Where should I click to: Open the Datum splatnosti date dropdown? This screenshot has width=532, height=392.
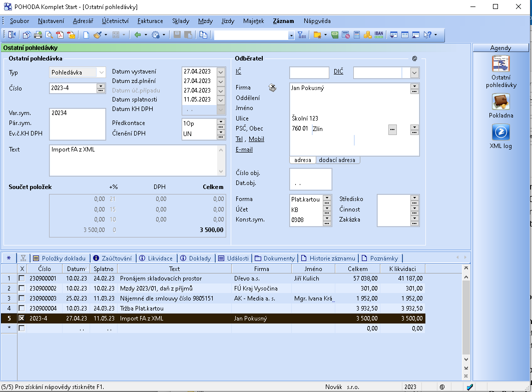coord(221,100)
